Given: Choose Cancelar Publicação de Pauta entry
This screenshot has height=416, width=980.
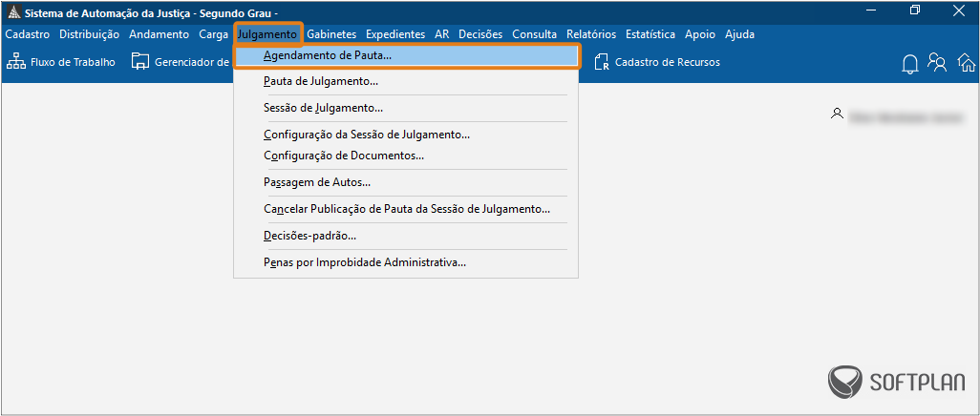Looking at the screenshot, I should click(406, 209).
